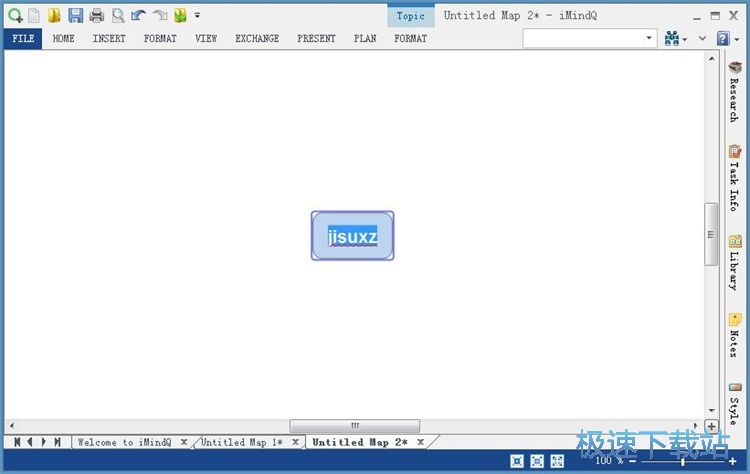The image size is (750, 474).
Task: Go to the last map tab arrow
Action: pos(57,442)
